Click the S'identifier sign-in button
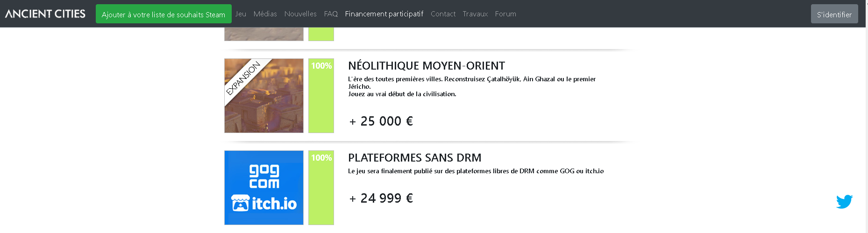This screenshot has height=233, width=868. click(x=834, y=14)
